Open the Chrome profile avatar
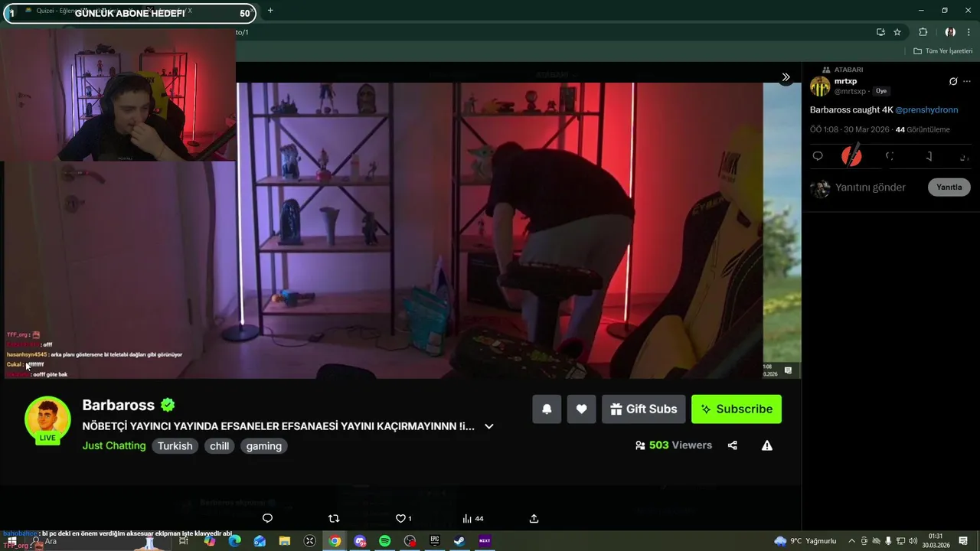The width and height of the screenshot is (980, 551). coord(950,32)
